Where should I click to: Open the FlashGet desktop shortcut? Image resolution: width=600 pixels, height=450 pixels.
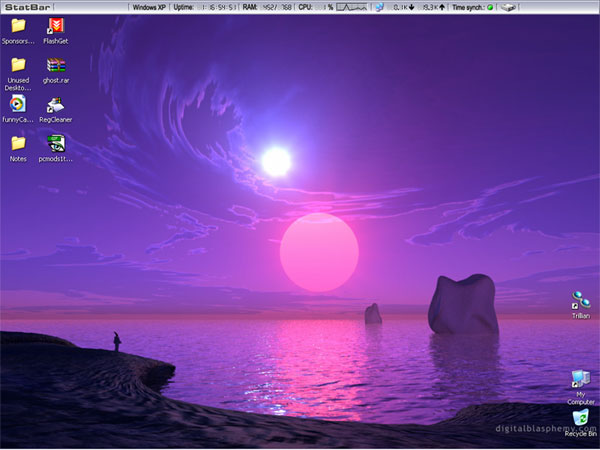pos(56,26)
